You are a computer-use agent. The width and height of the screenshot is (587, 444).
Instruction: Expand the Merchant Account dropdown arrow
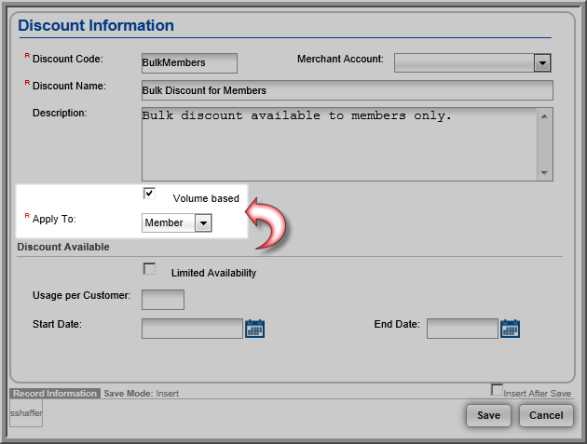[542, 63]
